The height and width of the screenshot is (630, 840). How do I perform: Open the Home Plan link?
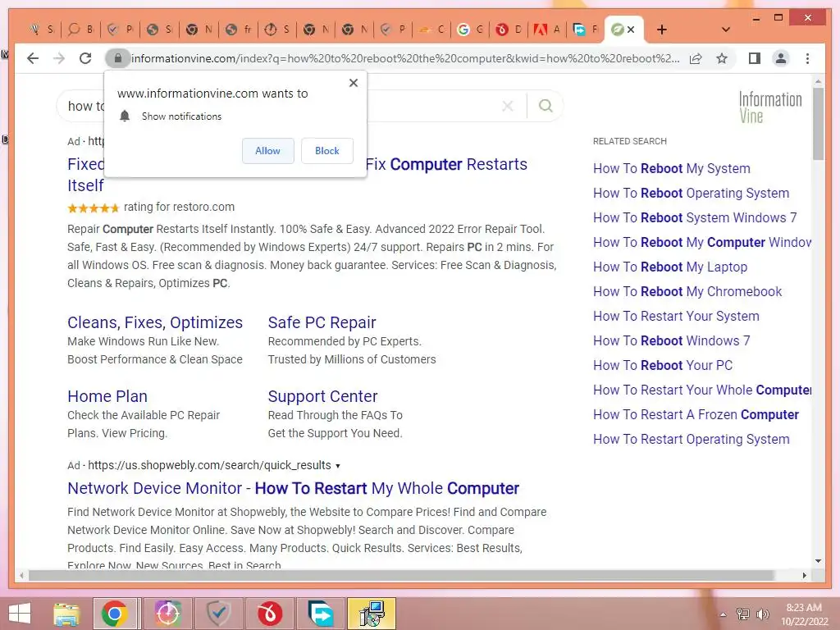tap(107, 396)
